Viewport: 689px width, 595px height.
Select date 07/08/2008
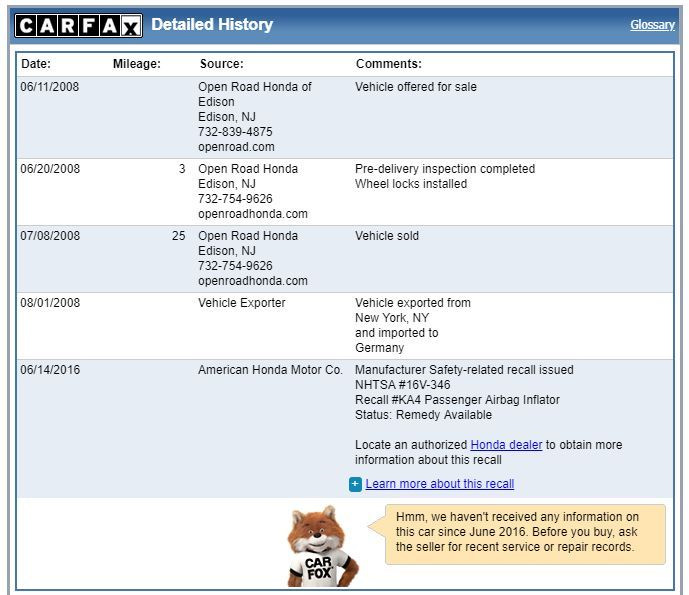(x=50, y=236)
